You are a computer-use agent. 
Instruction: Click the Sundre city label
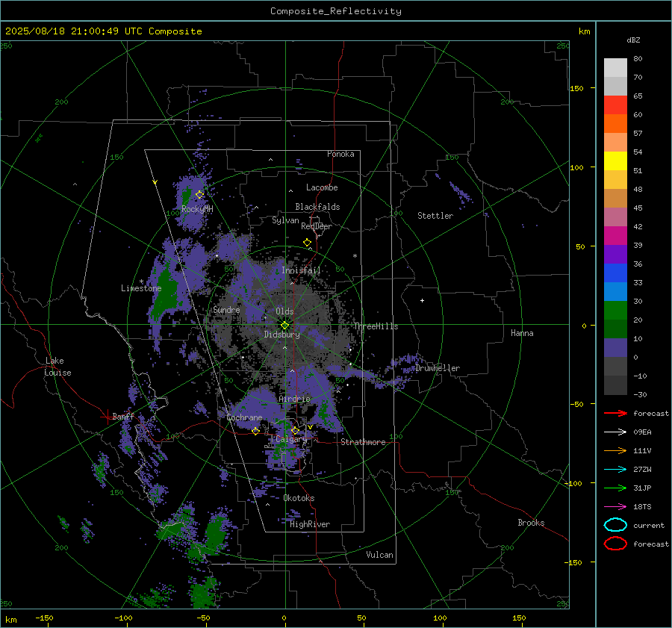(226, 309)
